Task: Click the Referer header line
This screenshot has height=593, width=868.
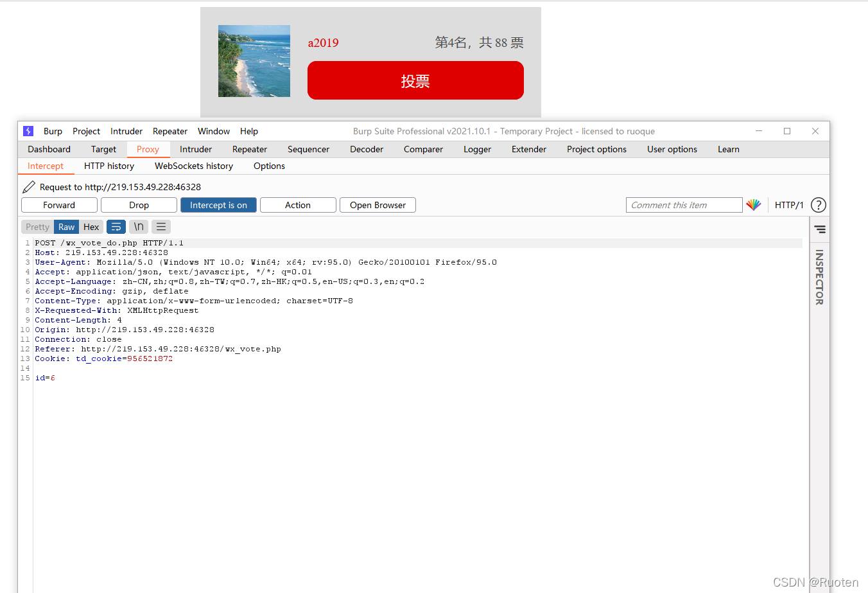Action: coord(158,349)
